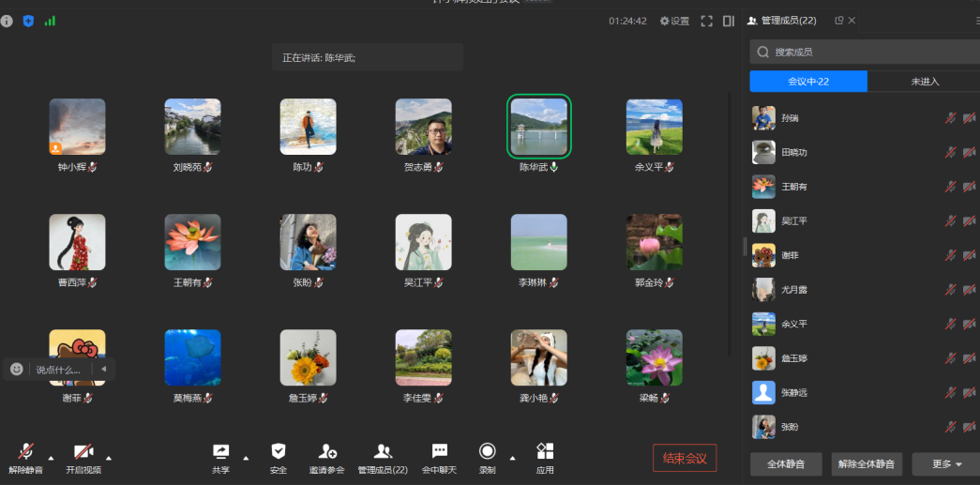This screenshot has width=980, height=485.
Task: Select 李琳琳's tile in the gallery
Action: tap(538, 242)
